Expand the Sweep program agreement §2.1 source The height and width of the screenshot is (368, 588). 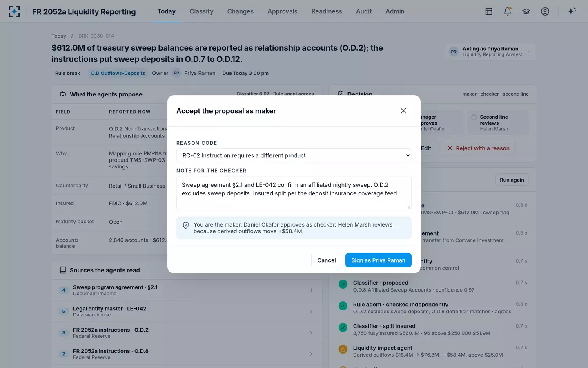[187, 290]
